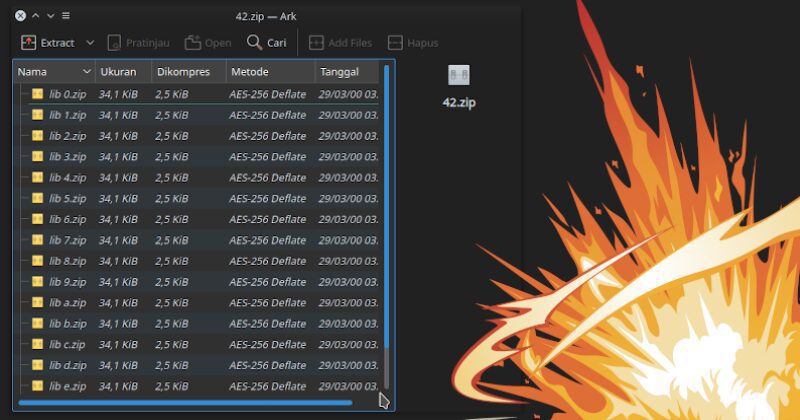The width and height of the screenshot is (800, 420).
Task: Click the 34,1 KiB size of lib 1.zip
Action: click(118, 115)
